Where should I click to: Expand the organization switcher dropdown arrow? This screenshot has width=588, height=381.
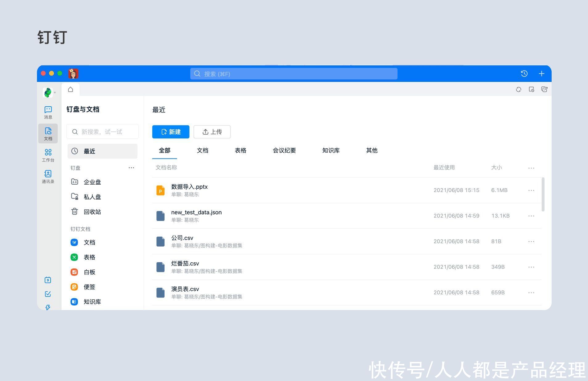(x=55, y=92)
